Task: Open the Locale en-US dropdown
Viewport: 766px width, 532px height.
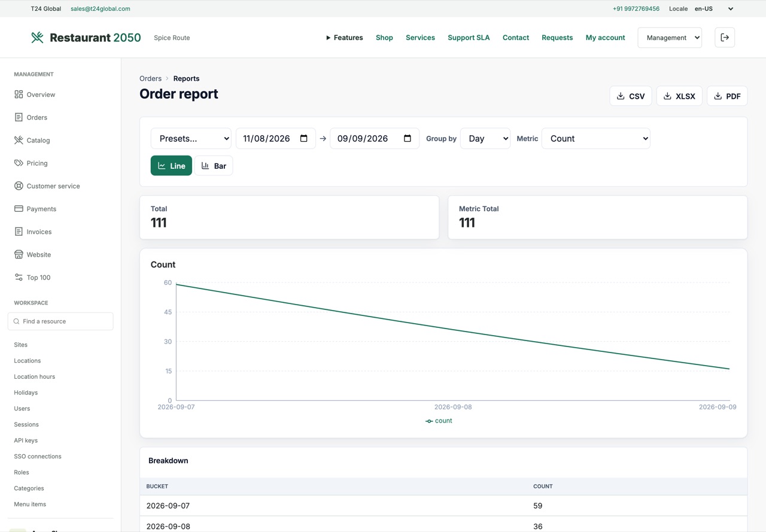Action: [x=714, y=9]
